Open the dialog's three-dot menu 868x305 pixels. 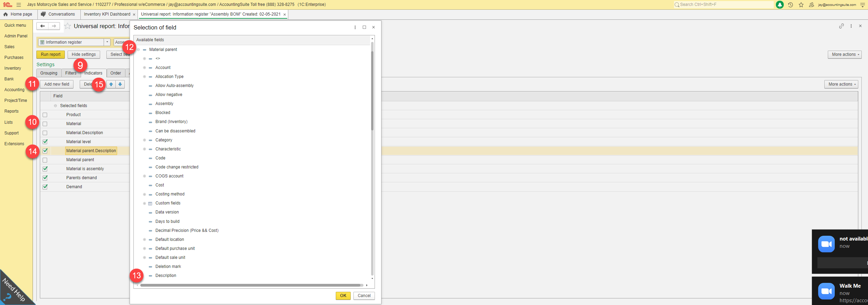[x=355, y=27]
